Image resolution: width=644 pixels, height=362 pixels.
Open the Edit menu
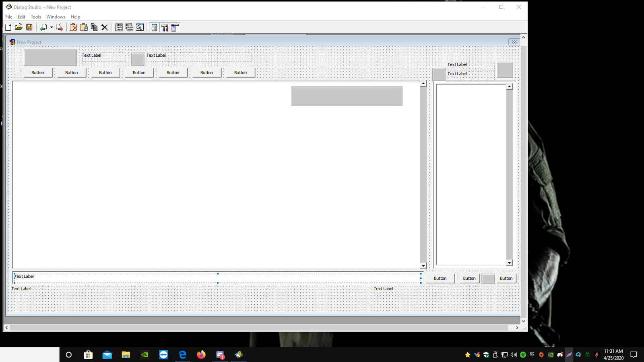tap(21, 17)
